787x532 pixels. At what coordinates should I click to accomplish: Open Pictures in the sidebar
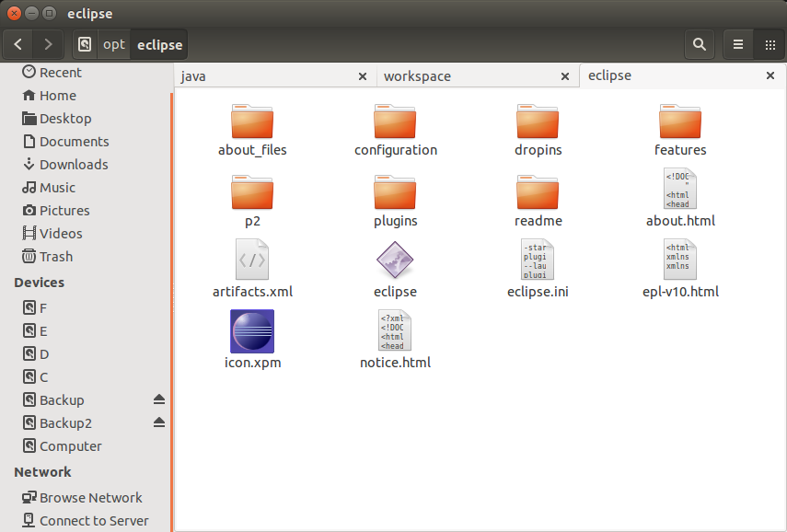pyautogui.click(x=87, y=211)
